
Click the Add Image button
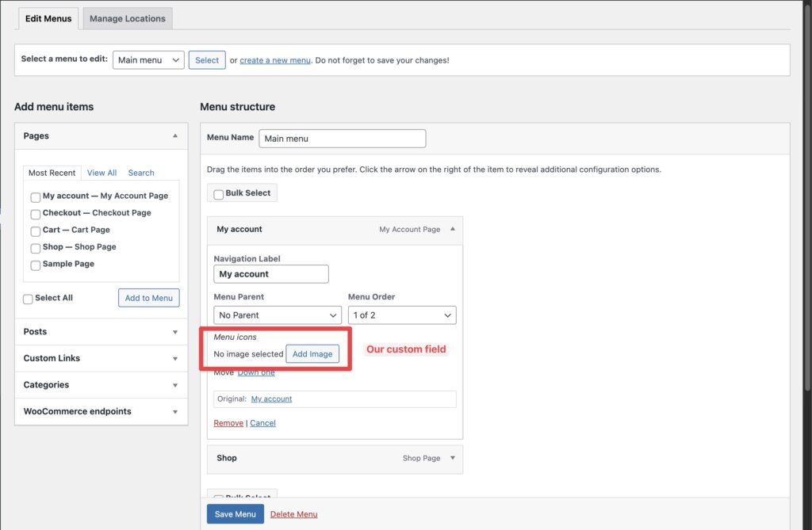(x=312, y=354)
